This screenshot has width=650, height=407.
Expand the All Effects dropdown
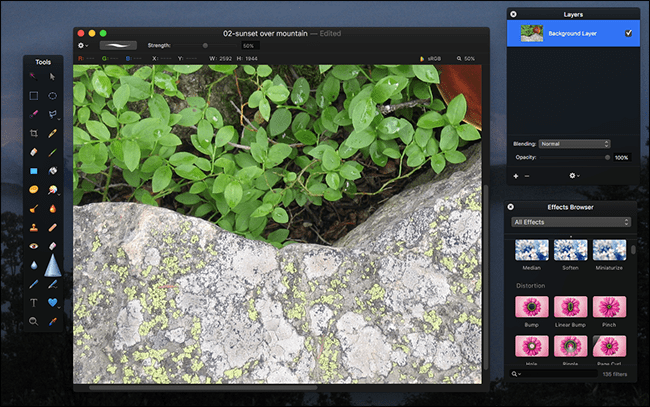point(569,222)
